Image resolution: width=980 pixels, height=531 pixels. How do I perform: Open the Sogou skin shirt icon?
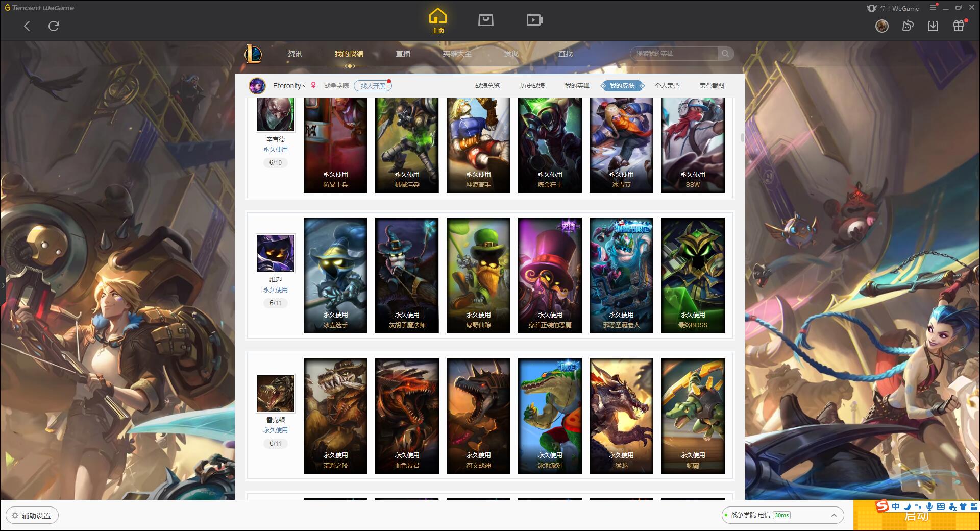tap(963, 506)
